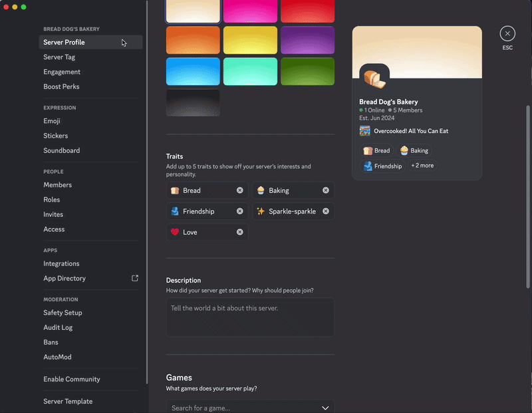532x413 pixels.
Task: Close settings with the ESC circle button
Action: click(507, 34)
